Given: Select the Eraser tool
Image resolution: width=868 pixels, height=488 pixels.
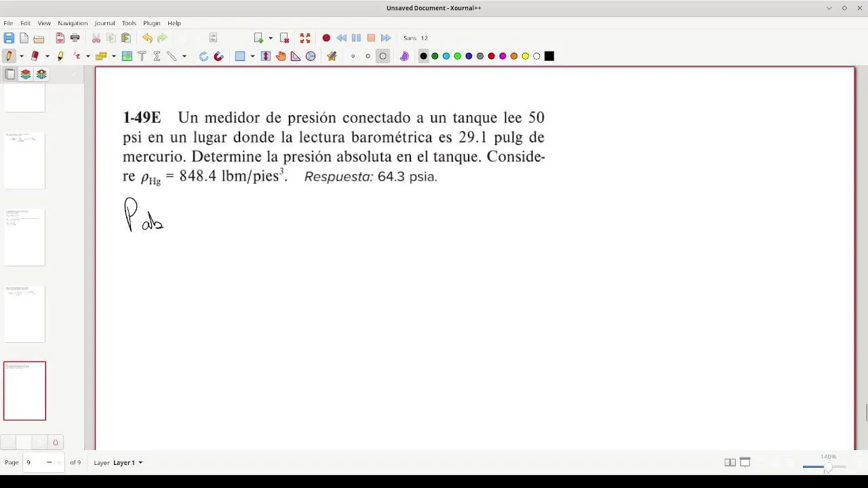Looking at the screenshot, I should 35,56.
